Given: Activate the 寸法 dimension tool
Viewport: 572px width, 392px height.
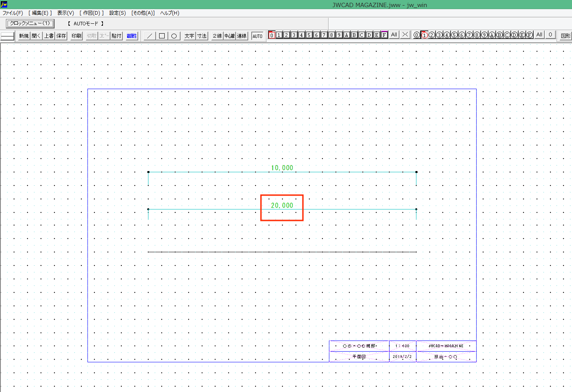Looking at the screenshot, I should click(202, 36).
